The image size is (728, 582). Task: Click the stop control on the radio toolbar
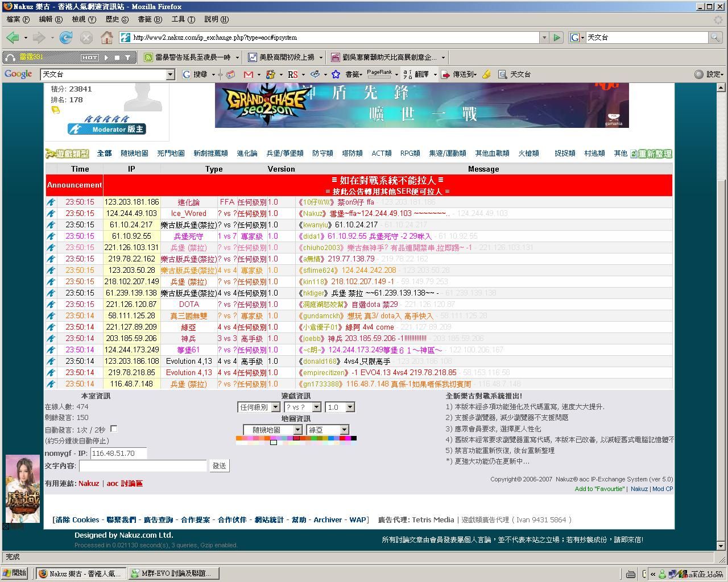[x=117, y=57]
